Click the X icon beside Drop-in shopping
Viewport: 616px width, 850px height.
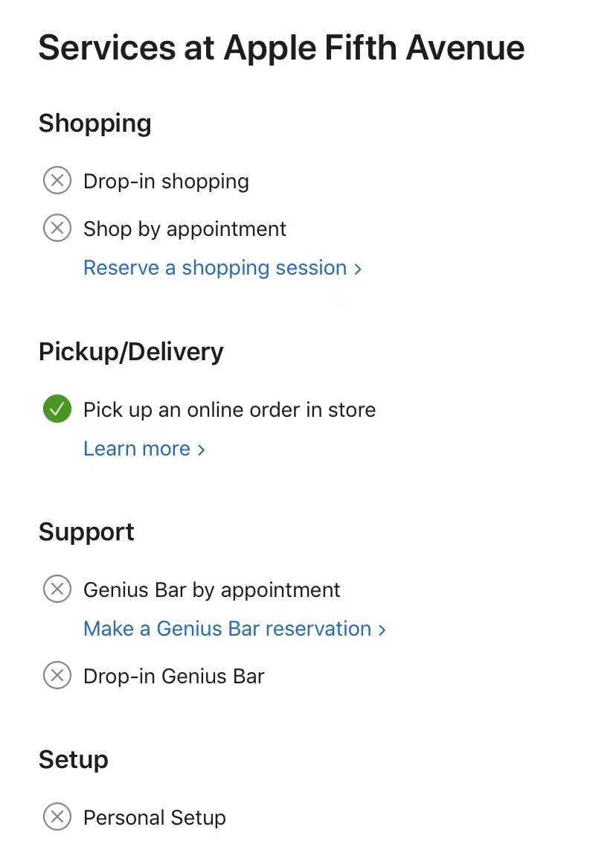pyautogui.click(x=57, y=181)
